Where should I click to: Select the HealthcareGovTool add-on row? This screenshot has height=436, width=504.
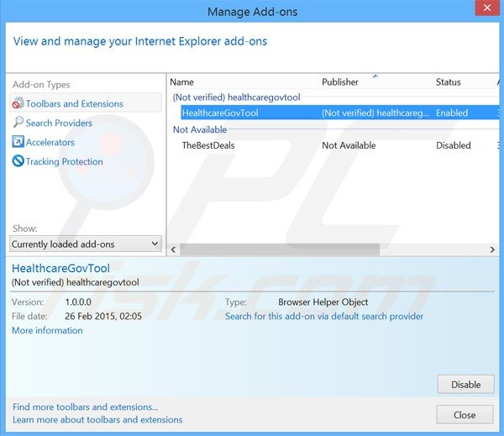coord(221,113)
